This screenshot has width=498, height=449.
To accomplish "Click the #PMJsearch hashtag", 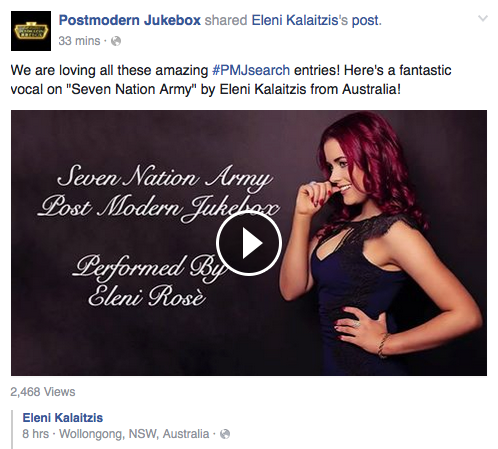I will (251, 70).
